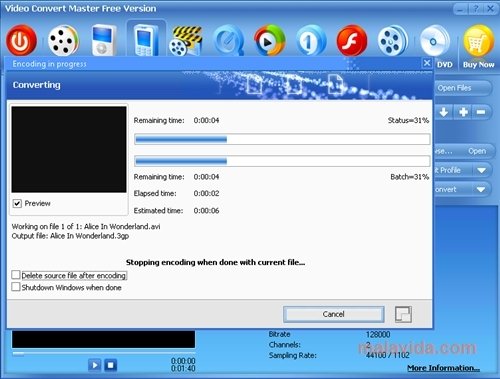This screenshot has width=500, height=379.
Task: Add a file with plus button
Action: coord(463,112)
